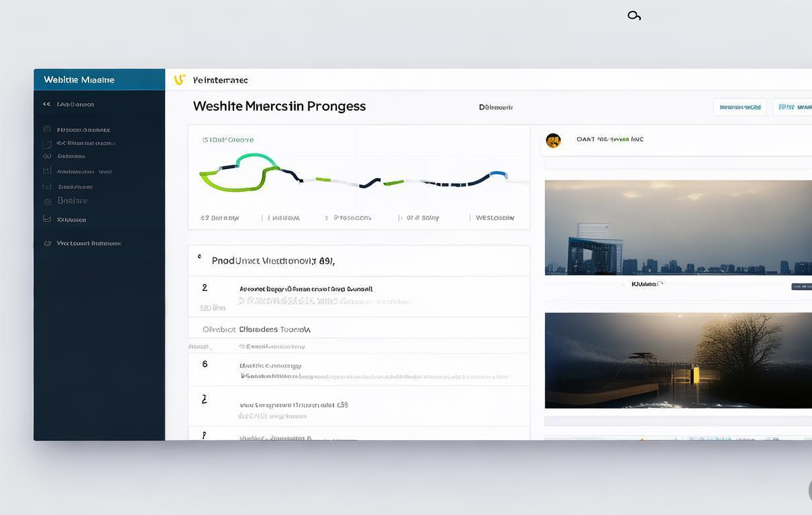The image size is (812, 515).
Task: Open the city skyline image thumbnail
Action: tap(678, 227)
